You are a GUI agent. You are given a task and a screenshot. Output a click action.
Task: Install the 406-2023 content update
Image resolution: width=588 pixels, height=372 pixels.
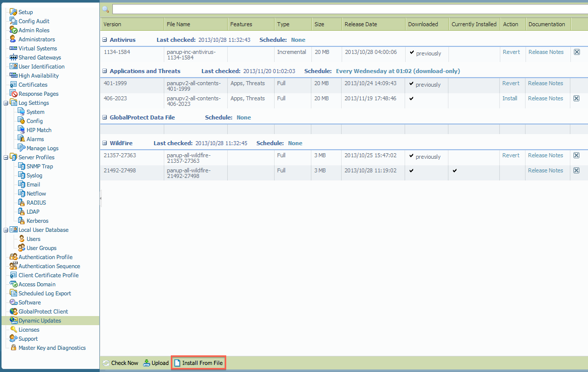pyautogui.click(x=509, y=98)
